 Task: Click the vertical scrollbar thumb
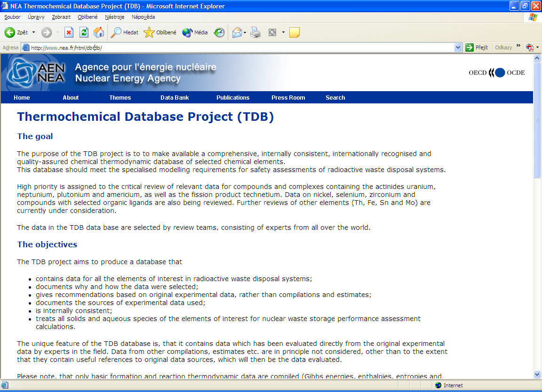click(537, 120)
